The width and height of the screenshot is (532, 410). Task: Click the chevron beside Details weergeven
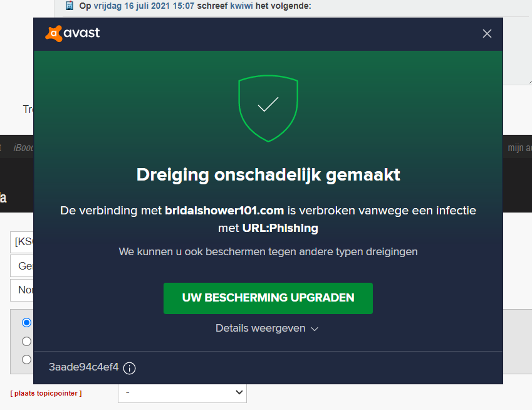click(x=315, y=329)
